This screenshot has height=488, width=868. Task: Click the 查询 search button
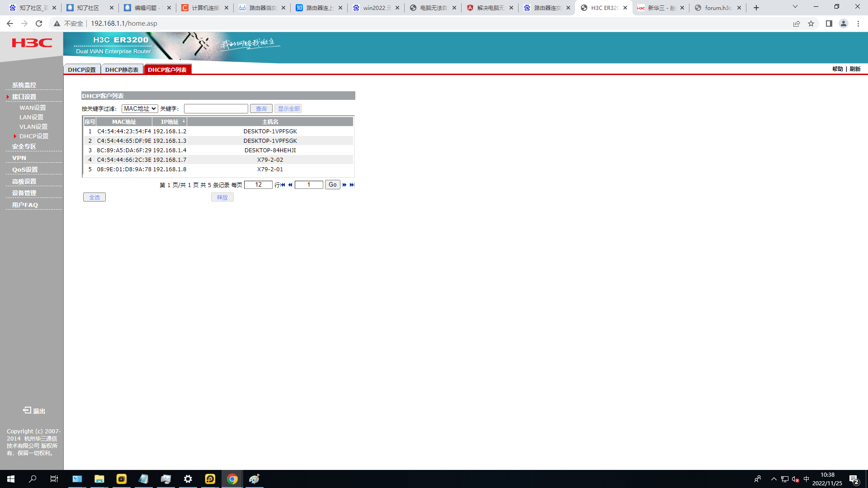pos(261,109)
